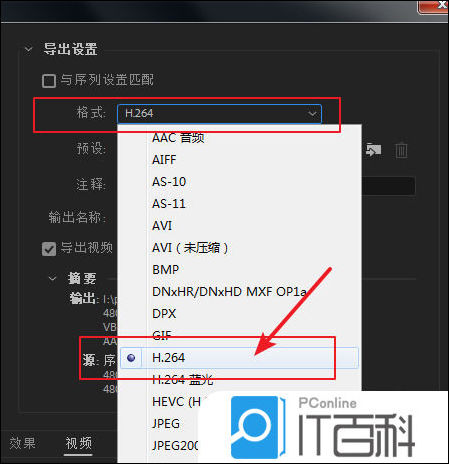449x464 pixels.
Task: Open the 格式 H.264 dropdown
Action: 219,114
